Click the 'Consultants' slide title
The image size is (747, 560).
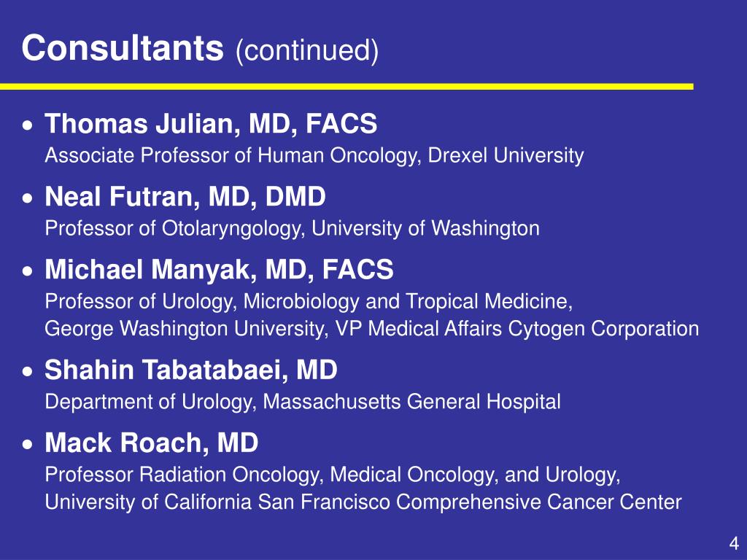pos(123,47)
